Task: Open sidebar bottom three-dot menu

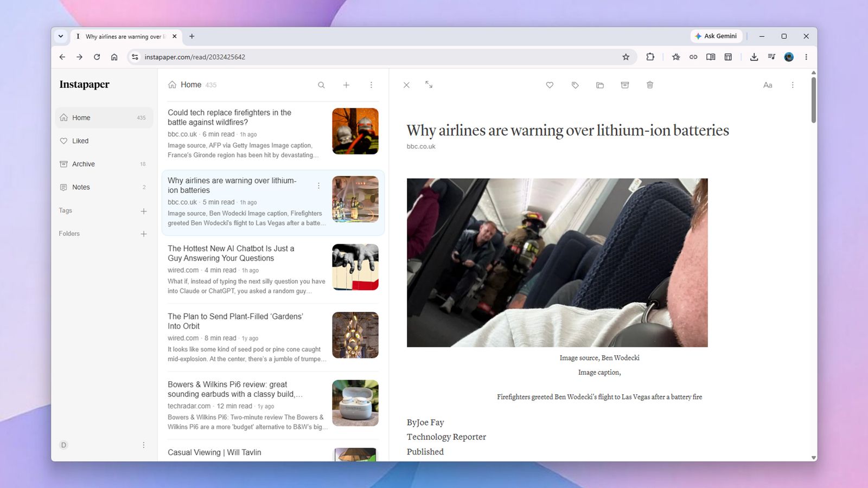Action: [143, 445]
